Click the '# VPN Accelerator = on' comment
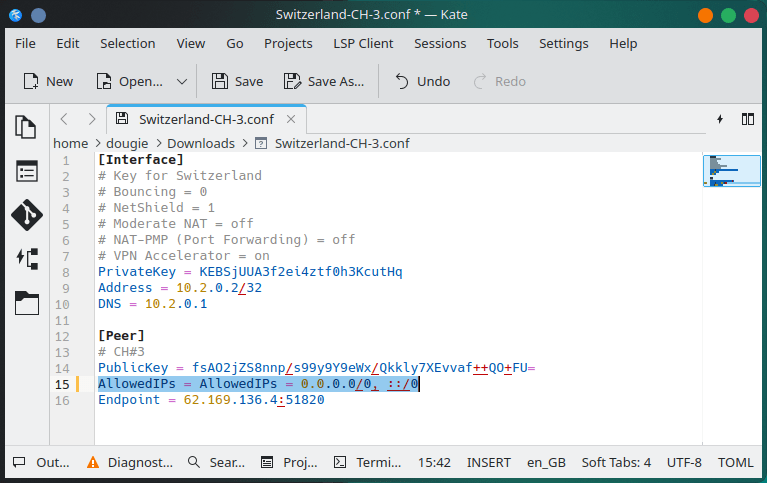This screenshot has height=483, width=767. (184, 255)
